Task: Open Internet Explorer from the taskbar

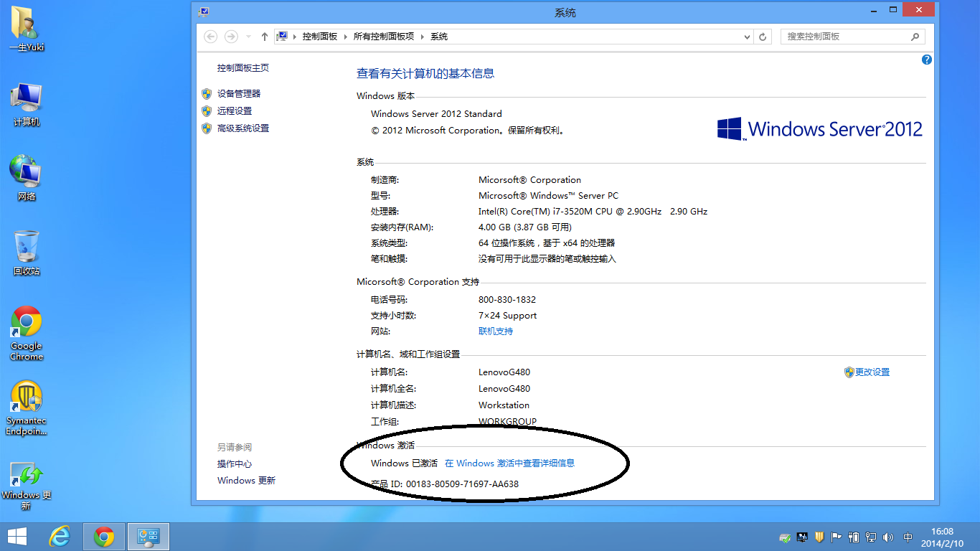Action: coord(60,536)
